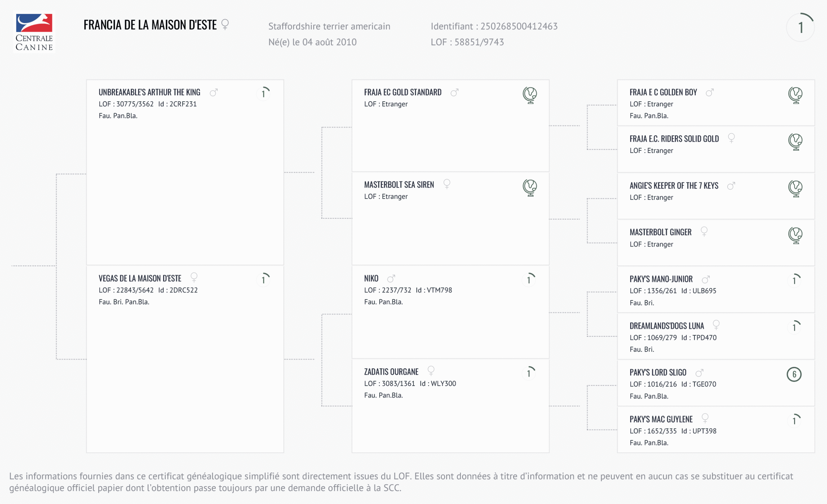
Task: Click the globe icon beside FRAJA EC GOLD STANDARD
Action: (x=530, y=95)
